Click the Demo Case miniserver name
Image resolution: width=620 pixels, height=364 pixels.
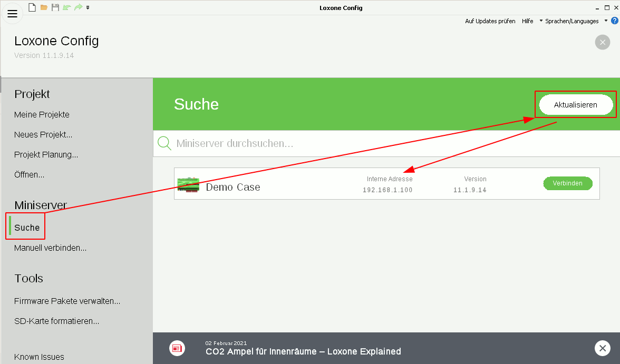click(233, 187)
